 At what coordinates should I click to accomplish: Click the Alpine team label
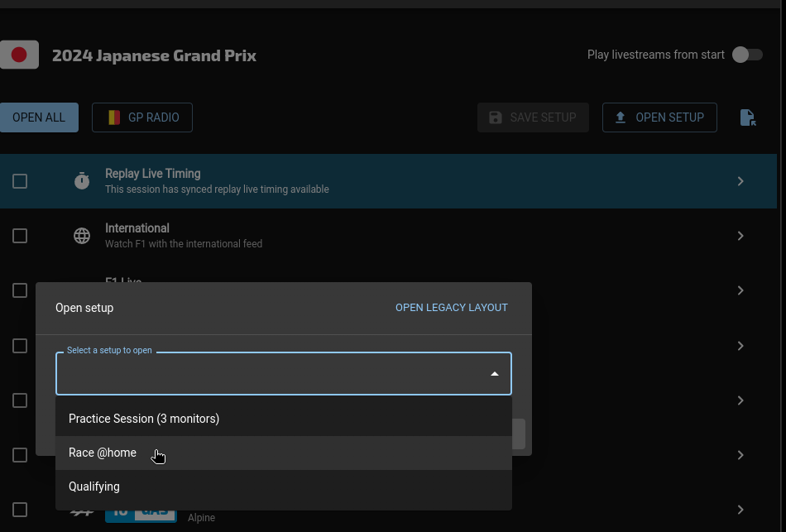pyautogui.click(x=202, y=517)
